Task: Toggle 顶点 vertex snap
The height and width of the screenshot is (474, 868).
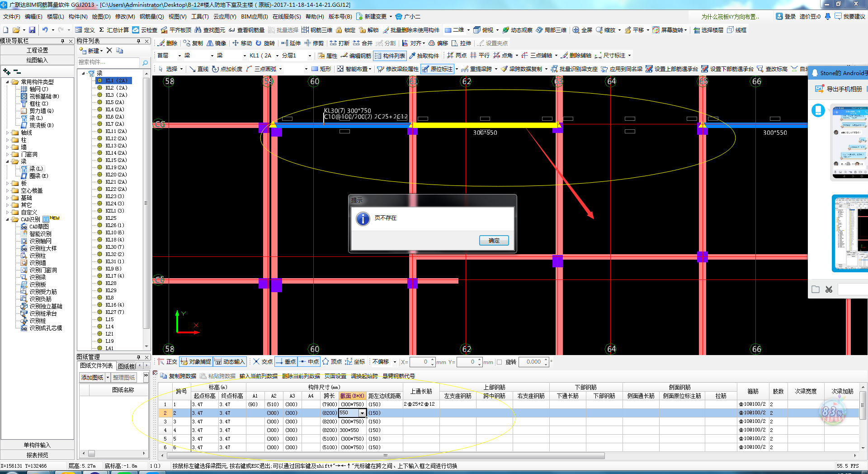Action: coord(332,361)
